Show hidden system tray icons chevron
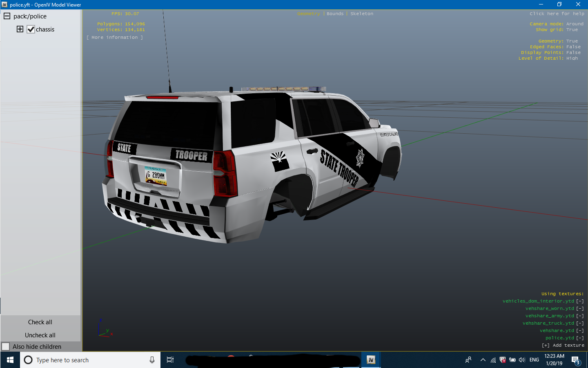Image resolution: width=588 pixels, height=368 pixels. point(483,360)
